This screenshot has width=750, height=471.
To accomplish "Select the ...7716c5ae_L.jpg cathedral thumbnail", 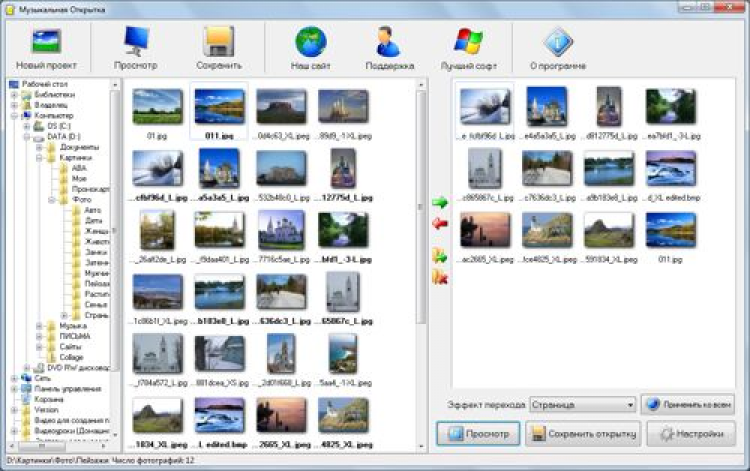I will click(x=281, y=230).
